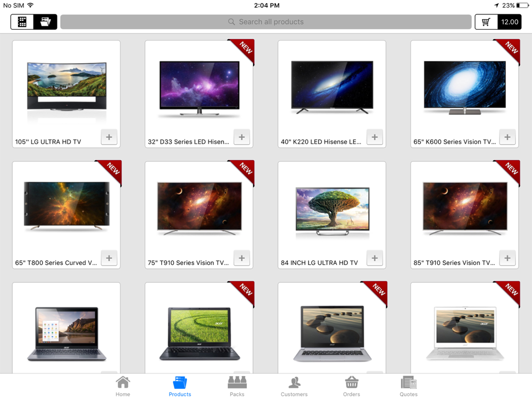
Task: Click the "75" T910 Series Vision TV..." title
Action: (x=188, y=263)
